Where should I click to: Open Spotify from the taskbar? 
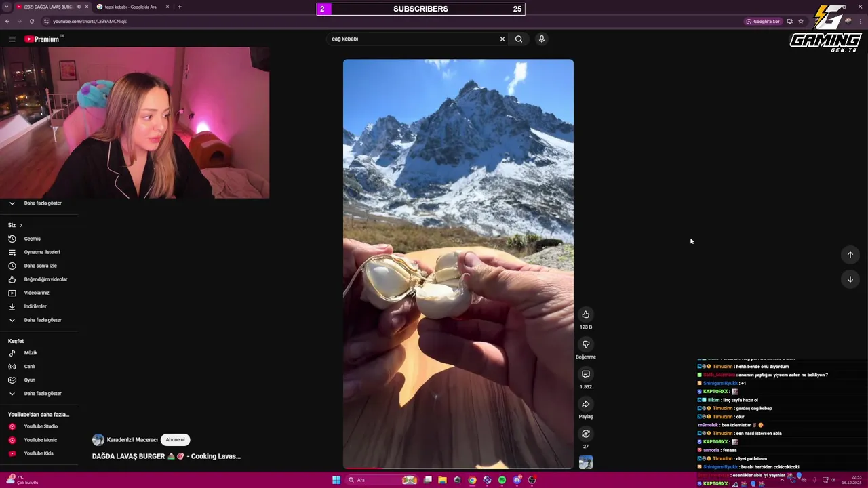click(502, 480)
